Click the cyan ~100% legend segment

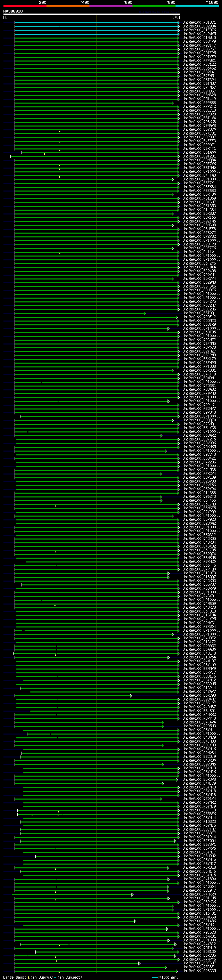[197, 6]
